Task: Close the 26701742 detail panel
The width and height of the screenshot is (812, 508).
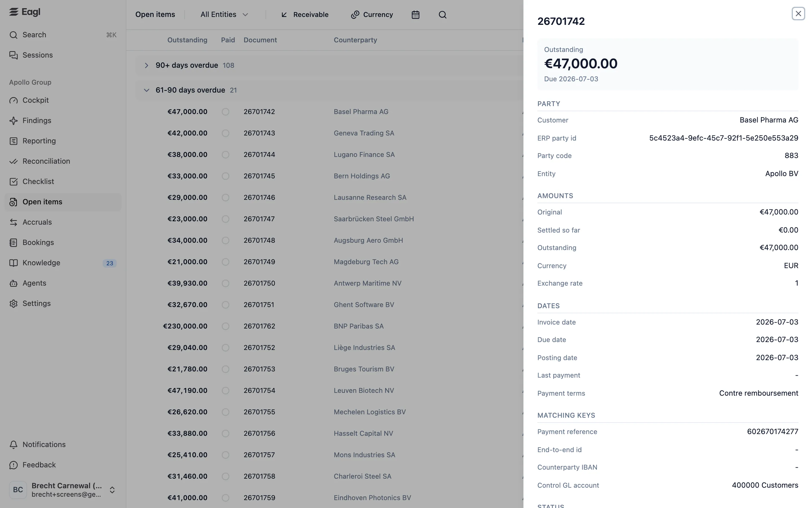Action: (798, 14)
